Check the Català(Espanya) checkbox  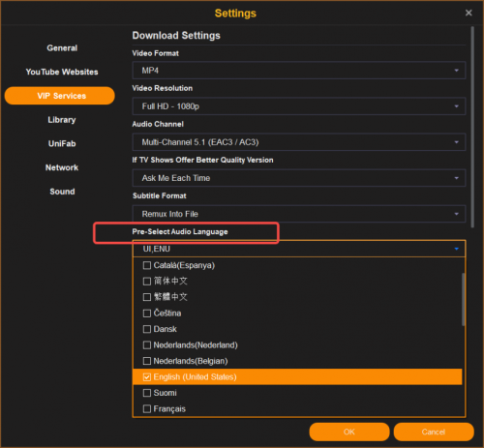click(147, 265)
